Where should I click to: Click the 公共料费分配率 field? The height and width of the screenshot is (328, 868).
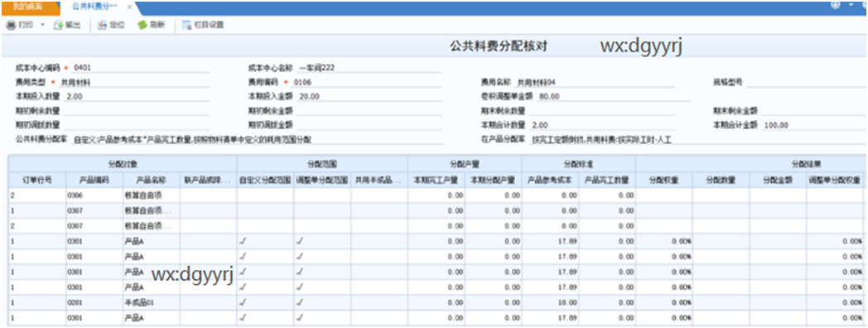coord(258,139)
